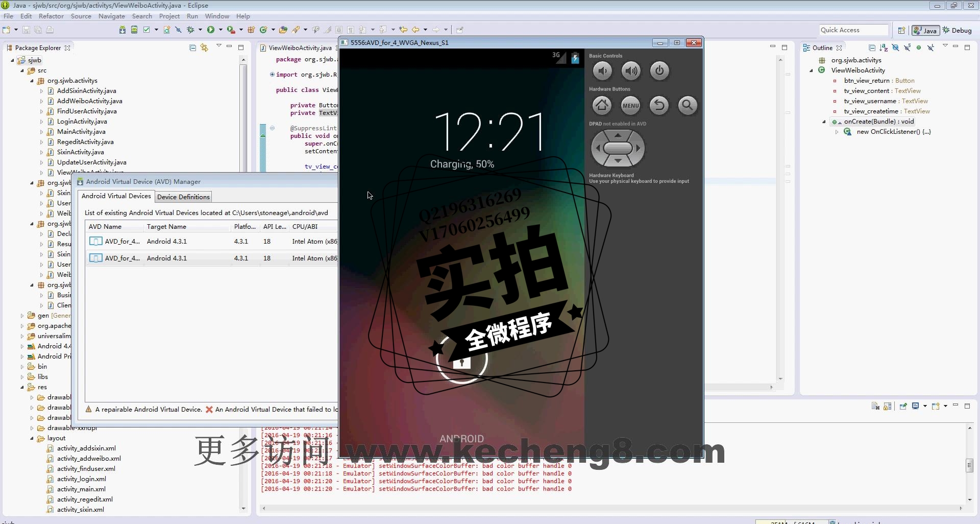The height and width of the screenshot is (524, 980).
Task: Open the Refactor menu
Action: coord(51,16)
